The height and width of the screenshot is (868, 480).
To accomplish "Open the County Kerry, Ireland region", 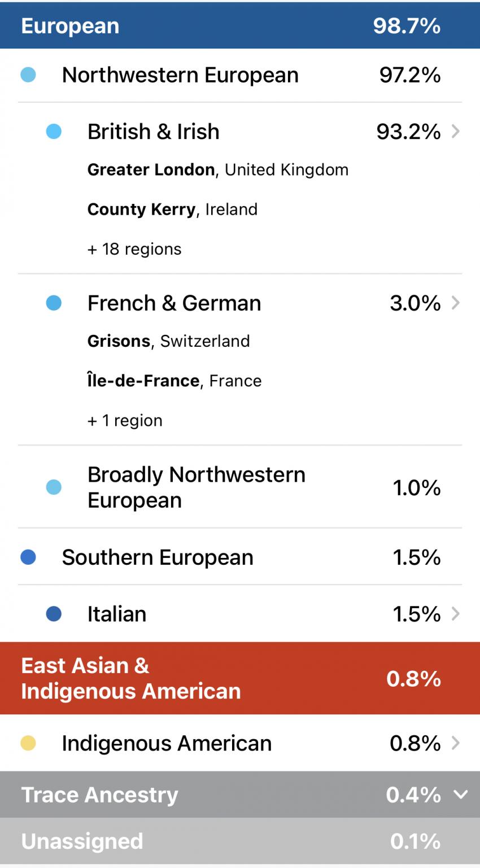I will (172, 210).
